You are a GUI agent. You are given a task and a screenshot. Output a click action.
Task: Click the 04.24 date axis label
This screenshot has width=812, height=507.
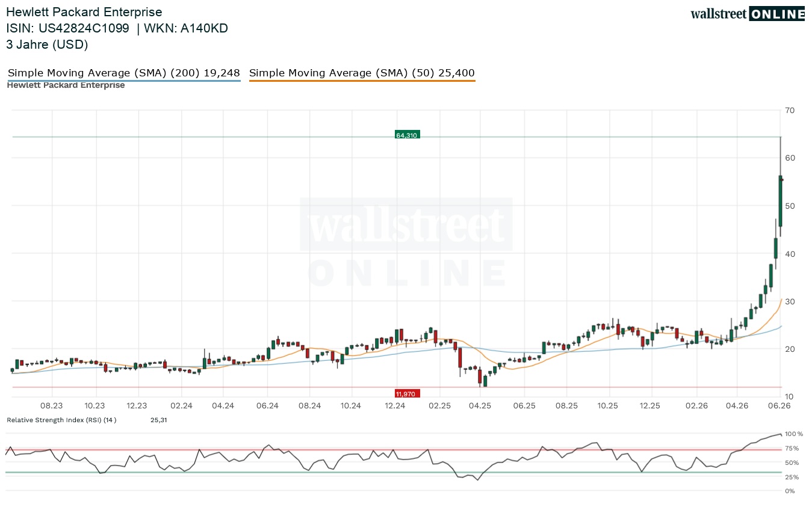pyautogui.click(x=223, y=406)
